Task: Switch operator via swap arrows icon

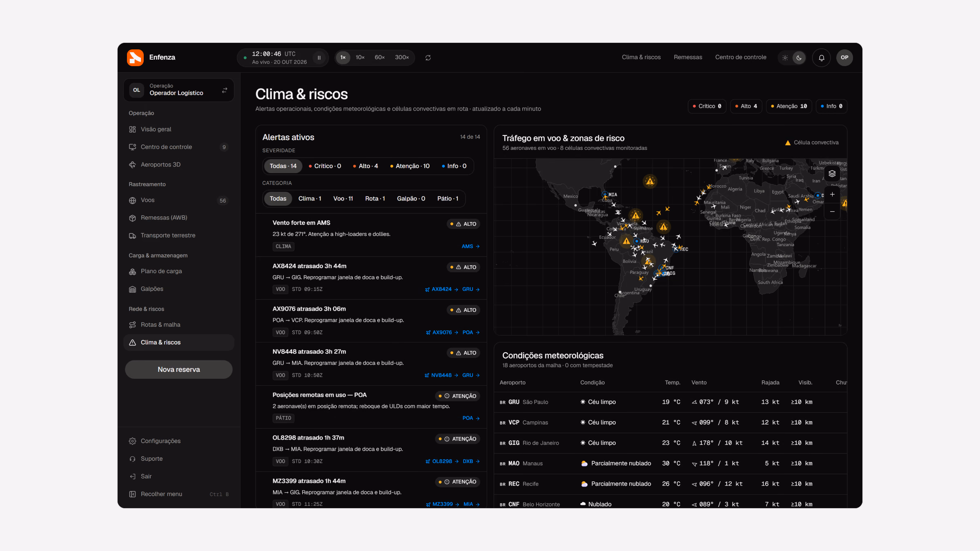Action: [225, 90]
